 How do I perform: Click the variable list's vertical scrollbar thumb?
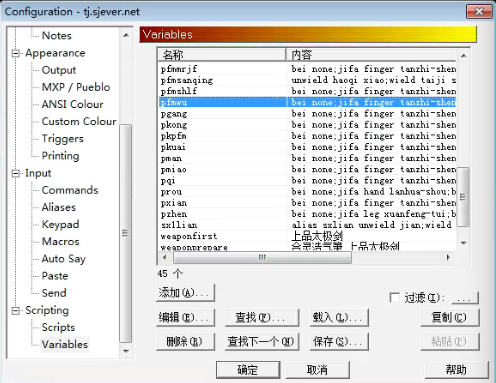coord(463,197)
